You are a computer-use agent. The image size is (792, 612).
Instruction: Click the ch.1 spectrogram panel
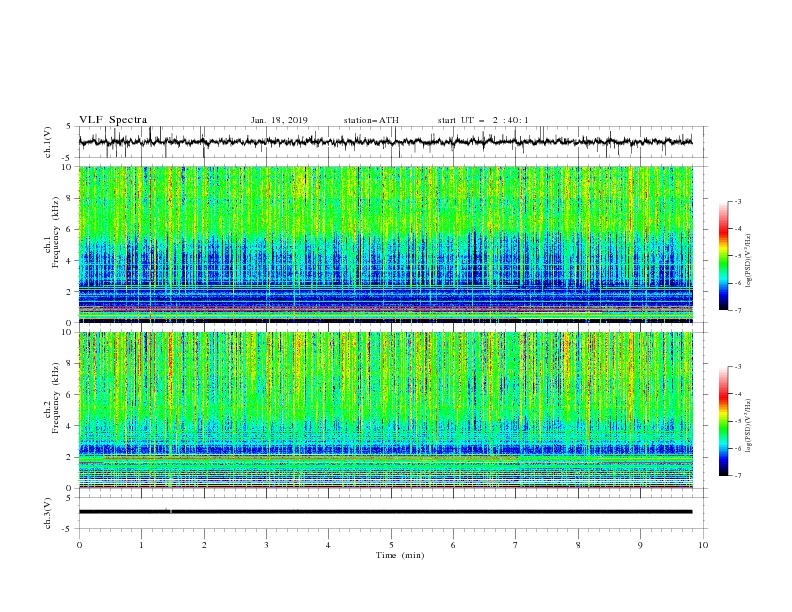click(385, 244)
